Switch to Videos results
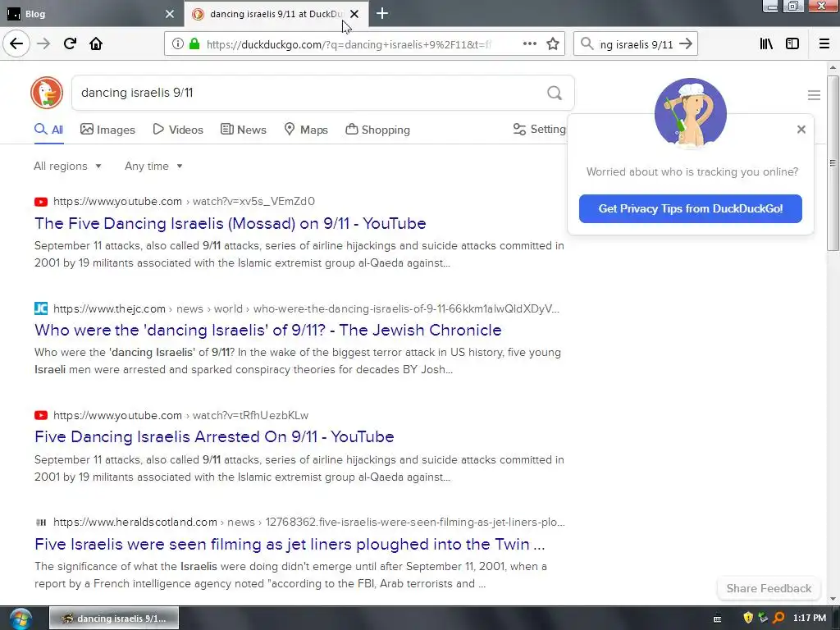 178,130
